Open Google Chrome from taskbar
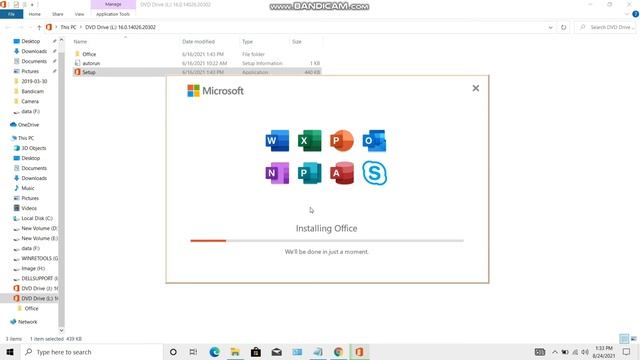The height and width of the screenshot is (360, 640). tap(338, 352)
